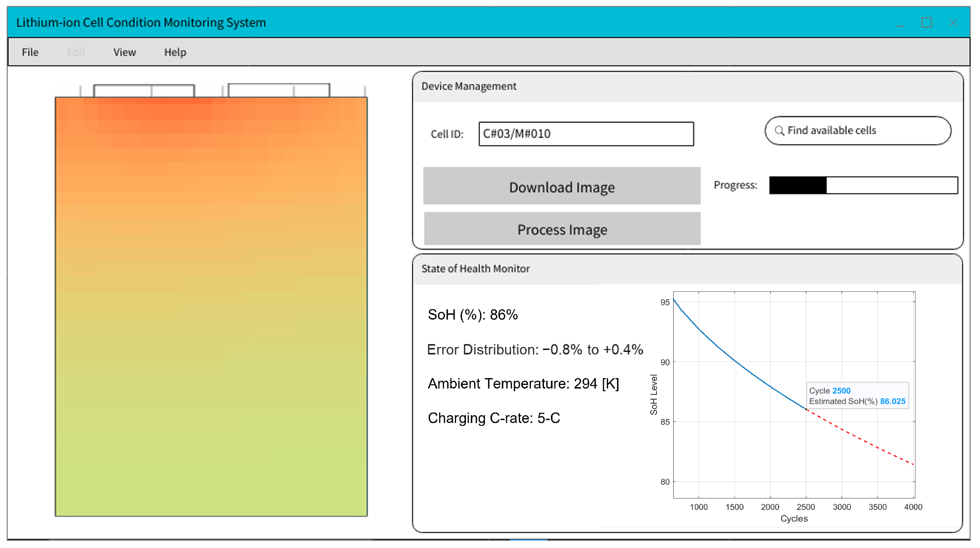Maximize the application window
Viewport: 980px width, 548px height.
927,23
